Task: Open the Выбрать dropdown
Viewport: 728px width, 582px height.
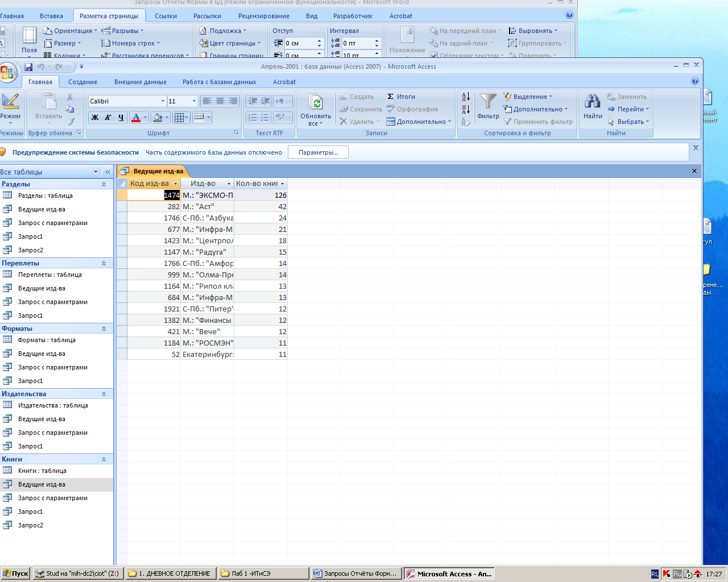Action: [x=628, y=122]
